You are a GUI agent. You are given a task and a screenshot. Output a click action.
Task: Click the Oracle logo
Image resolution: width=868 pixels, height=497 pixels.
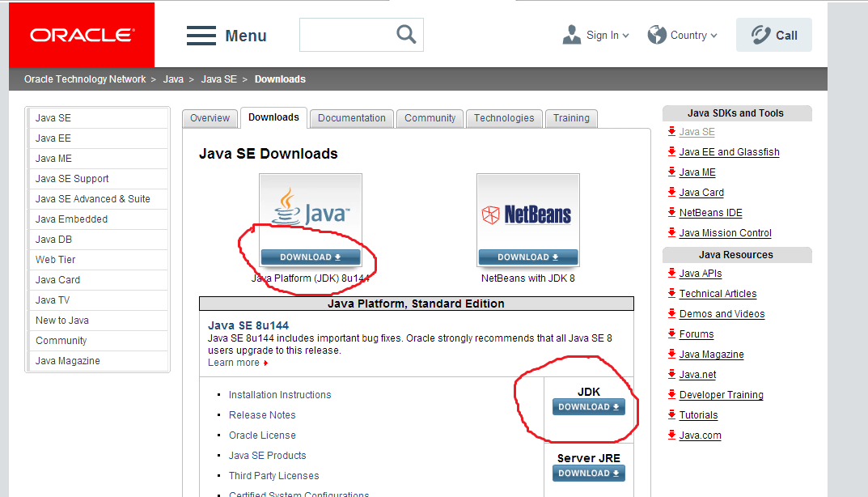point(82,35)
